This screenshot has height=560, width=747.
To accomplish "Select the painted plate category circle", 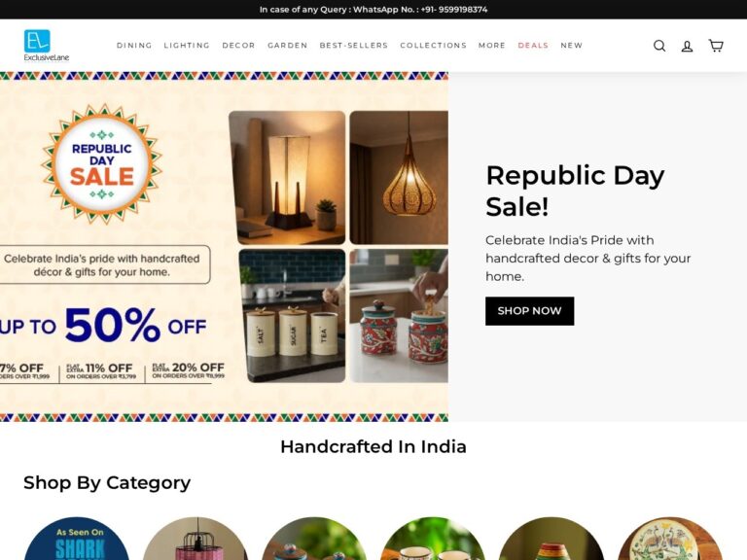I will pyautogui.click(x=670, y=539).
